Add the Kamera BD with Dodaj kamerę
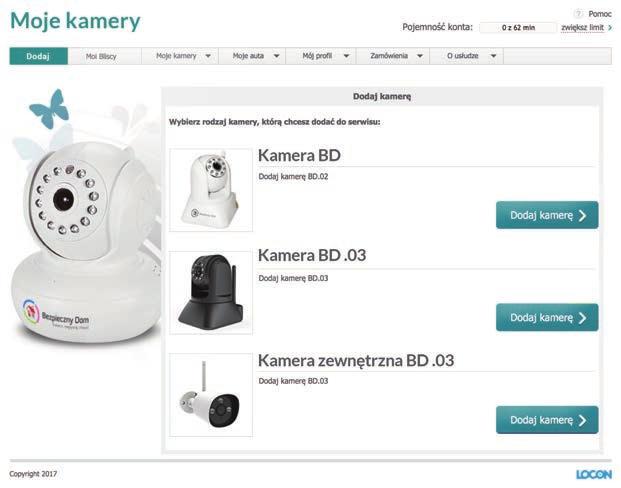Viewport: 621px width, 488px height. 547,215
